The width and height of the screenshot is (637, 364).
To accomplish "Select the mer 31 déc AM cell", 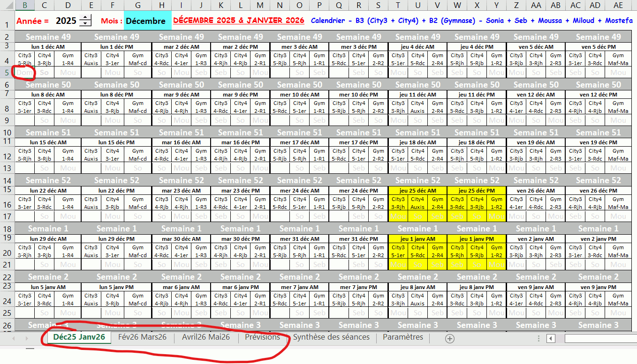I will pyautogui.click(x=299, y=239).
